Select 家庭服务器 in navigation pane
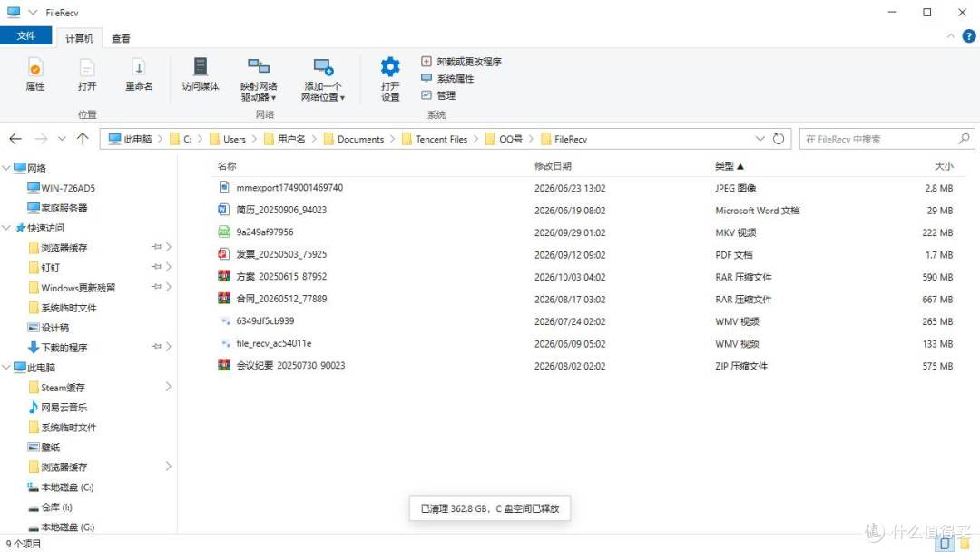The width and height of the screenshot is (980, 552). [57, 208]
